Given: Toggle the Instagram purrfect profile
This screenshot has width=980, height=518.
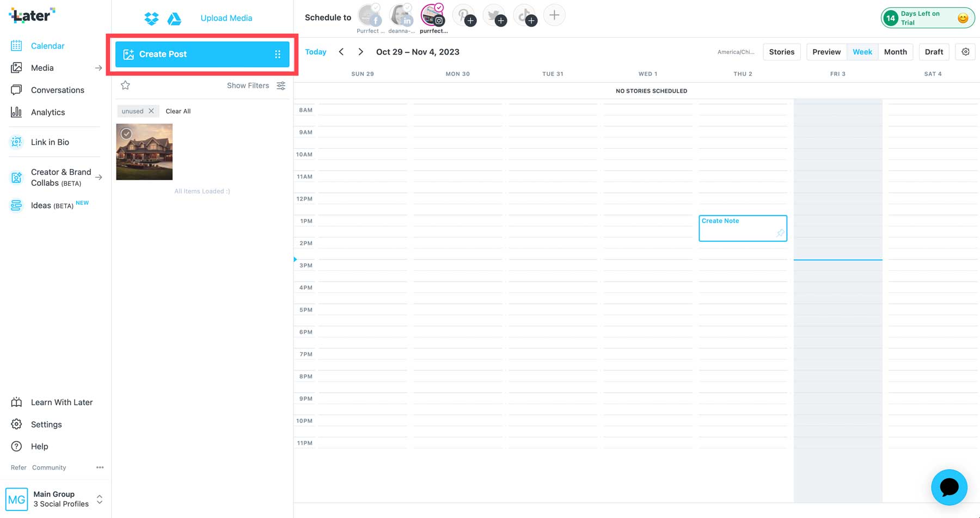Looking at the screenshot, I should coord(433,15).
